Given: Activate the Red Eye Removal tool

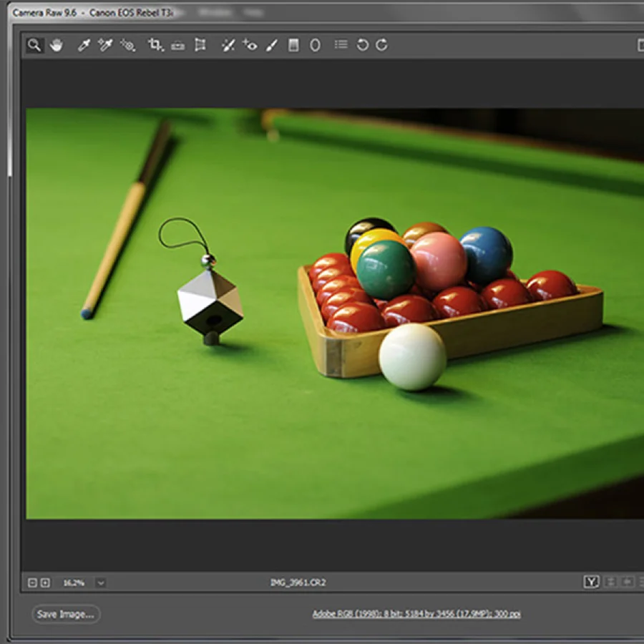Looking at the screenshot, I should pos(250,45).
